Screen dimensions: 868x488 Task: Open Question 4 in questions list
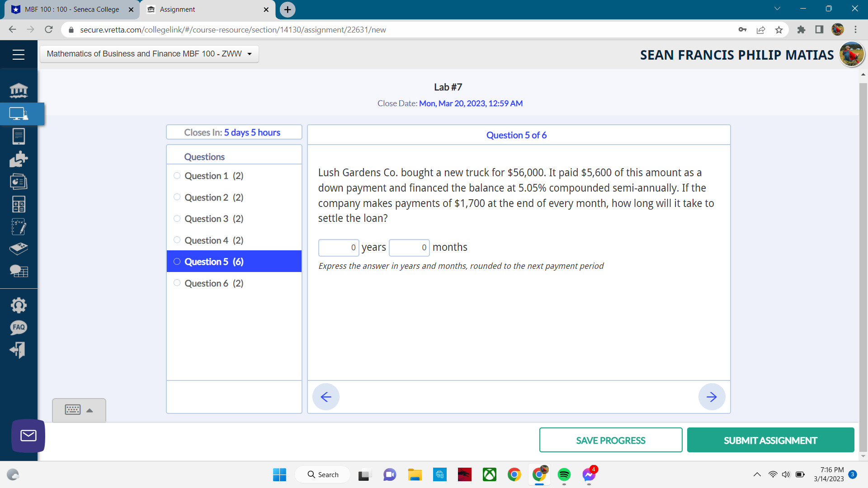[213, 240]
